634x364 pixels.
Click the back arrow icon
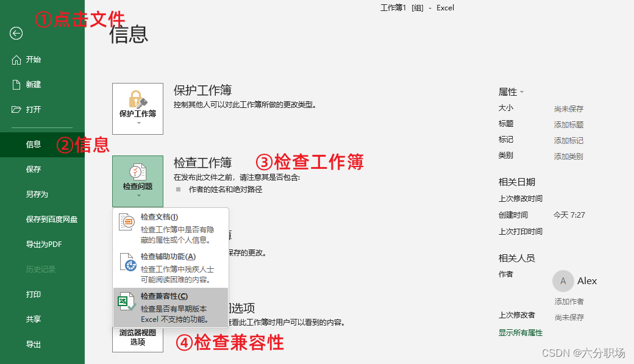pyautogui.click(x=16, y=33)
